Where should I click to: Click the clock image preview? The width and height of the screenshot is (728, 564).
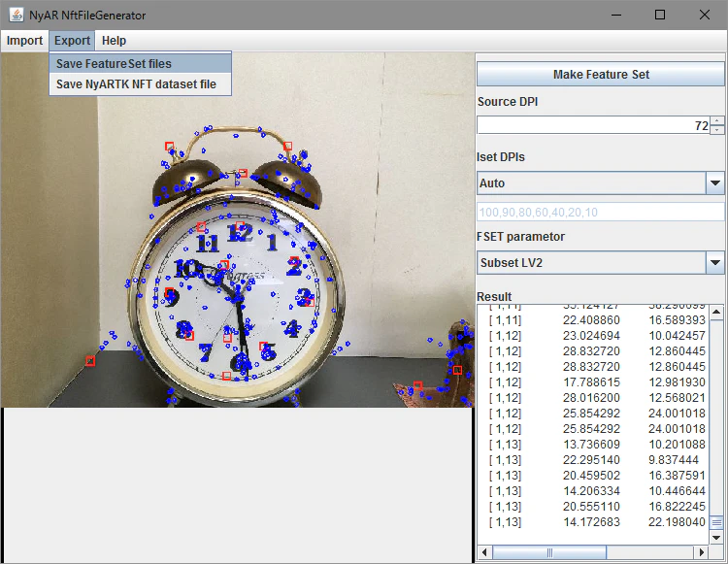point(237,230)
